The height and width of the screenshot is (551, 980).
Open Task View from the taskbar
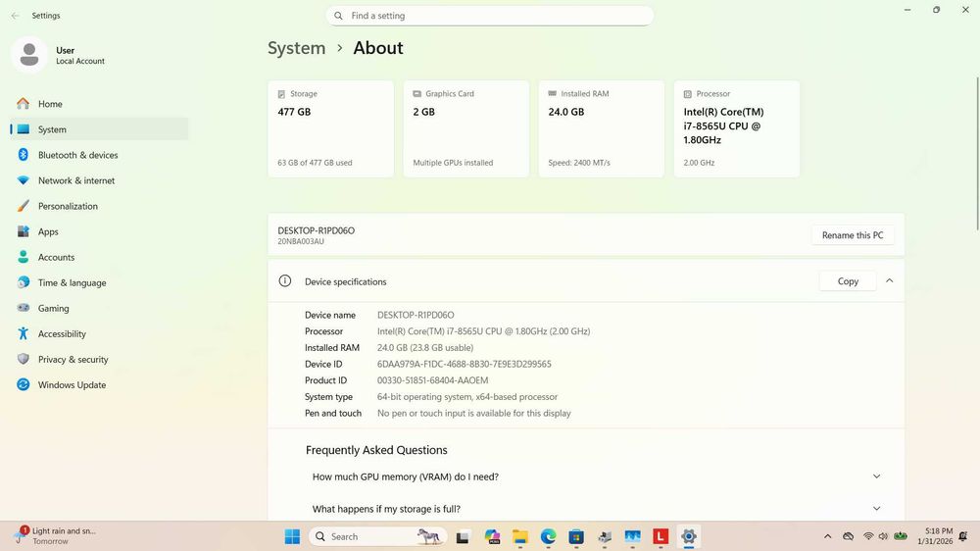[x=463, y=536]
